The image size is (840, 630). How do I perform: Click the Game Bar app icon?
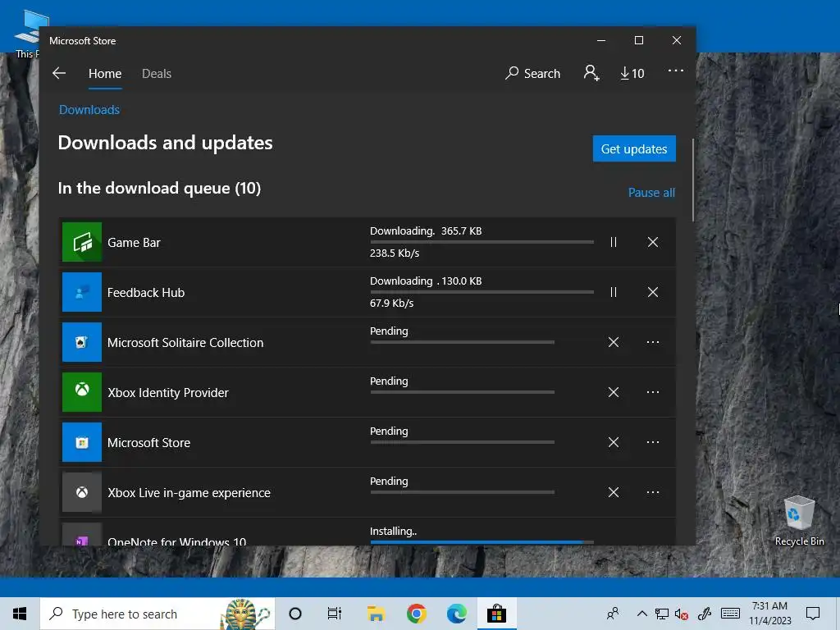pos(82,242)
